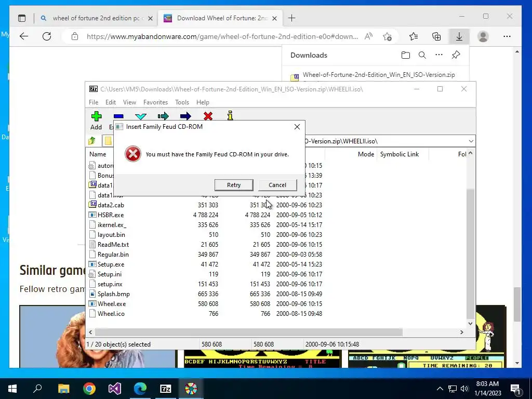The image size is (532, 399).
Task: Click the Test checkmark icon in 7-Zip
Action: (140, 116)
